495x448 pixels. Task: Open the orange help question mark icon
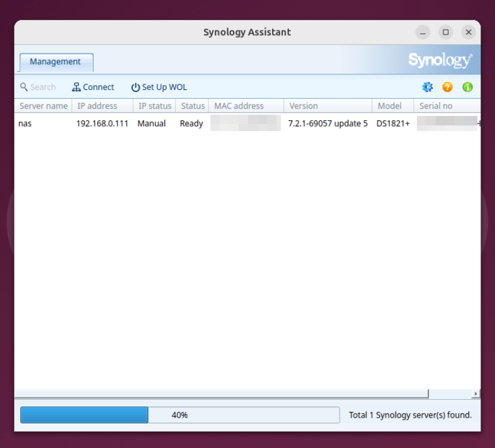click(x=447, y=87)
